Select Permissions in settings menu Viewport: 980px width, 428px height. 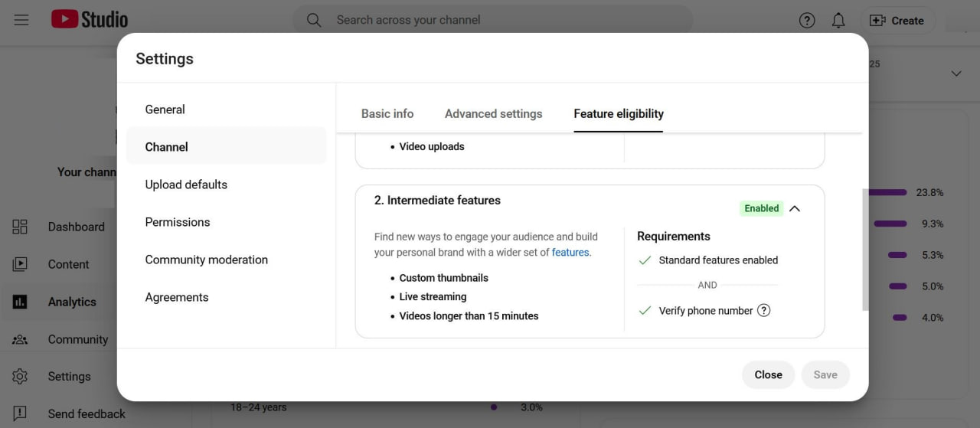(178, 222)
